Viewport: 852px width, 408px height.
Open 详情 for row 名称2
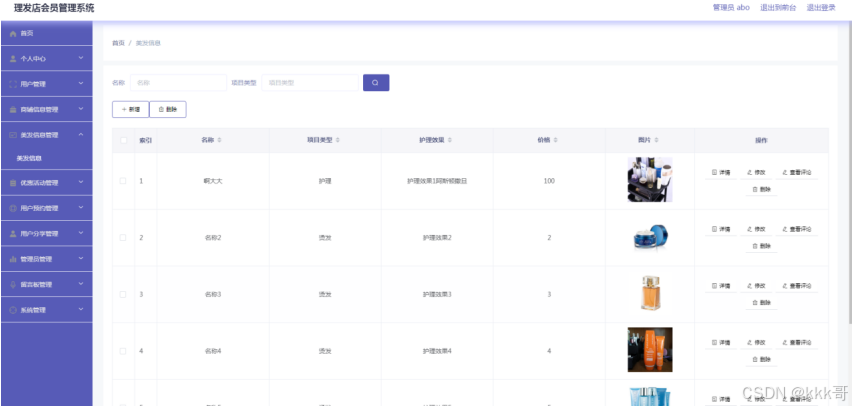tap(721, 229)
